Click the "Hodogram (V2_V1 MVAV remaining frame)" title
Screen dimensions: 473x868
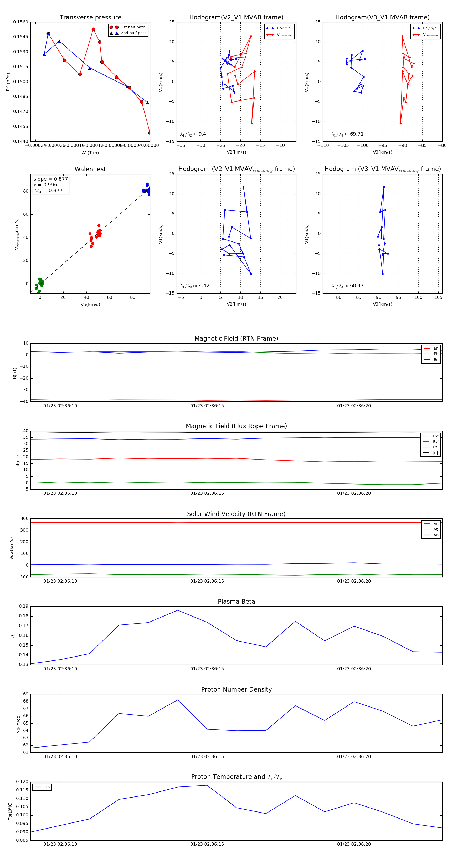(236, 169)
